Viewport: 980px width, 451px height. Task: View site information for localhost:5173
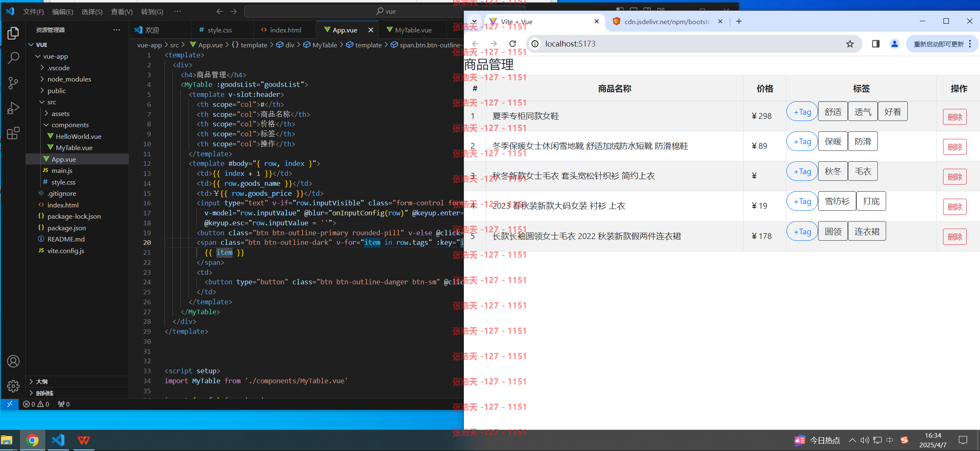coord(536,44)
